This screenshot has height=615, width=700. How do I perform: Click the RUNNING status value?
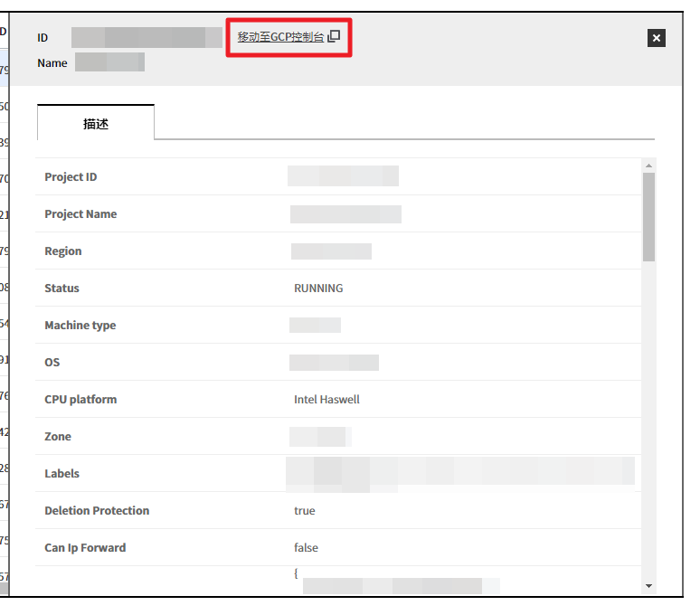[318, 289]
